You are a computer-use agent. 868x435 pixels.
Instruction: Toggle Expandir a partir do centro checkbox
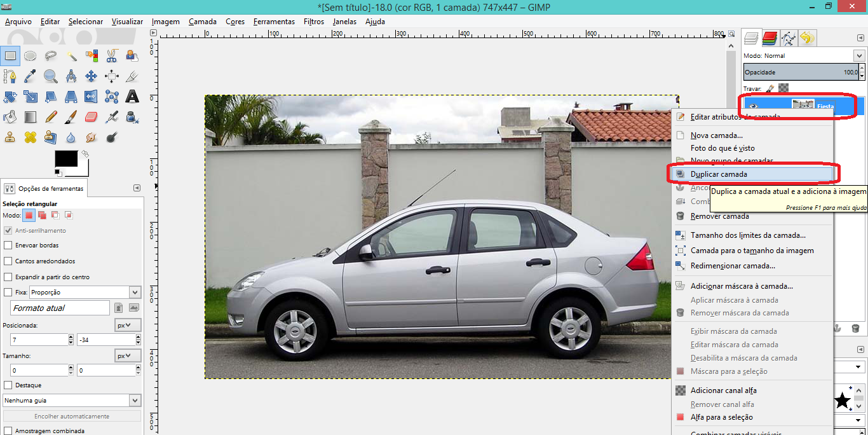8,277
